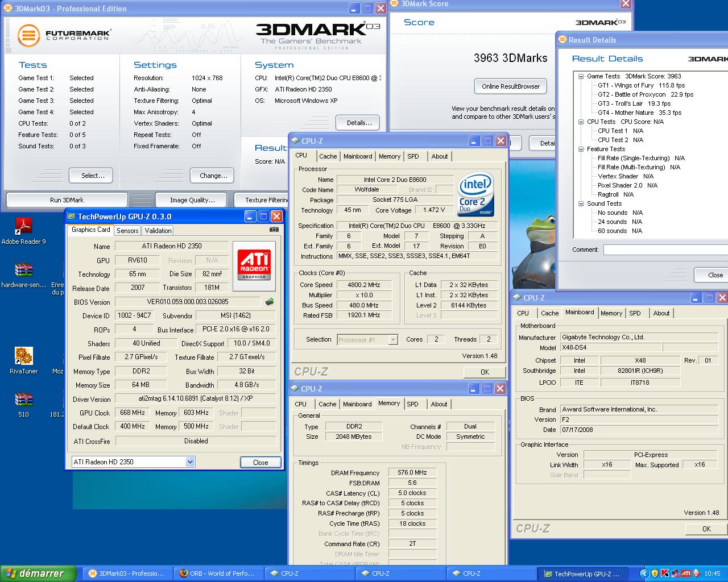728x582 pixels.
Task: Select GT4 - Mother Nature result
Action: [639, 113]
